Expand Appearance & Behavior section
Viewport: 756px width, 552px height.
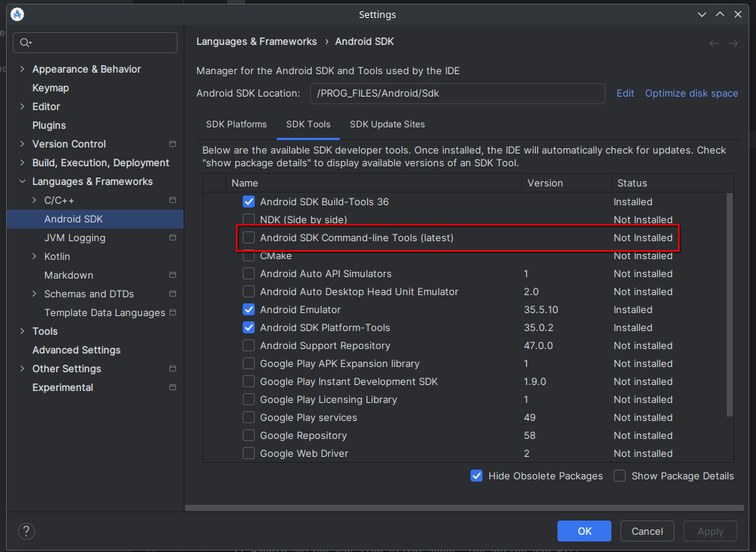[x=22, y=69]
